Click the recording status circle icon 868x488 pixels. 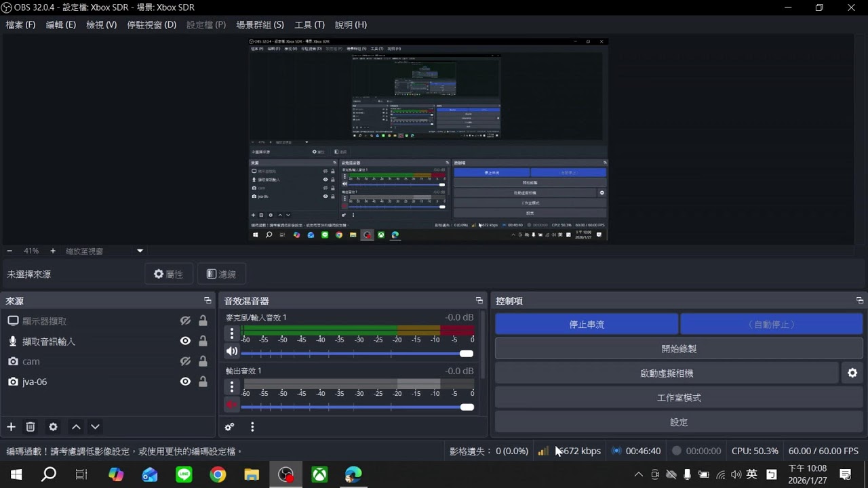(x=676, y=451)
